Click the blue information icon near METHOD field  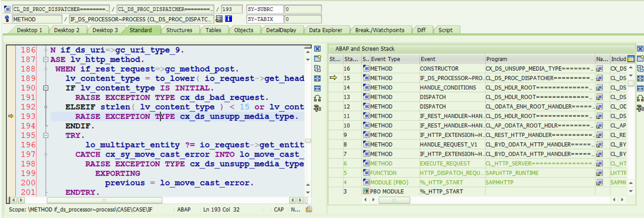(x=228, y=19)
